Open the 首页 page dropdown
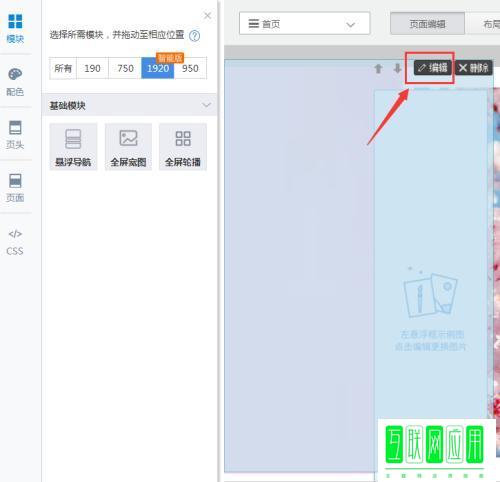Image resolution: width=500 pixels, height=482 pixels. point(304,24)
